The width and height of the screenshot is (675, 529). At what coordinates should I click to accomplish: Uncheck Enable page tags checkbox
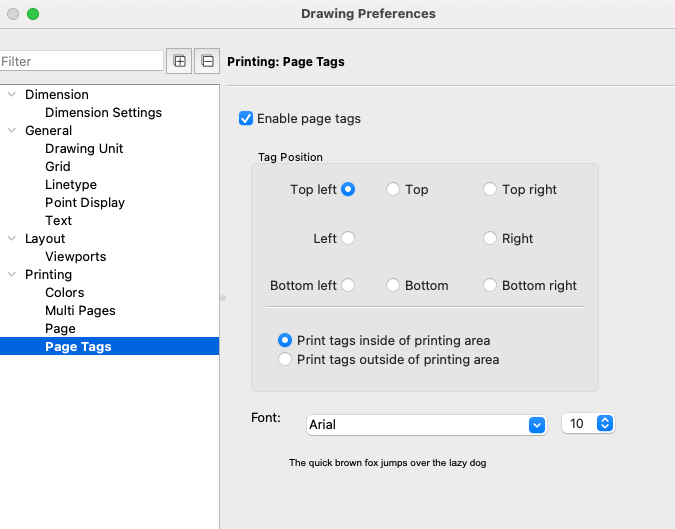246,119
